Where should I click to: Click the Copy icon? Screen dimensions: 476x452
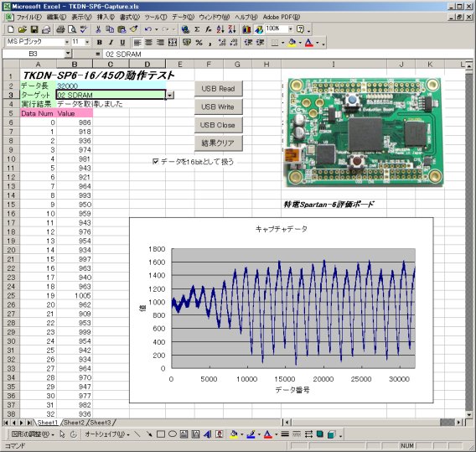[110, 29]
